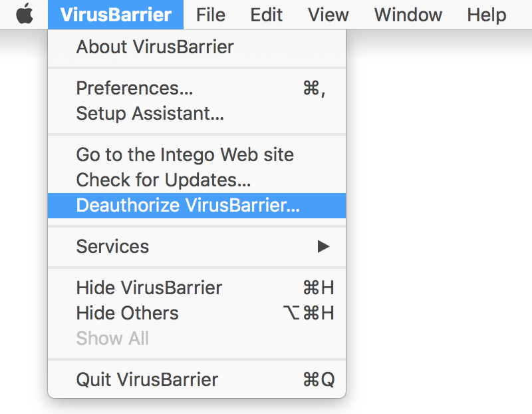Open the File menu
This screenshot has width=532, height=414.
pos(211,15)
